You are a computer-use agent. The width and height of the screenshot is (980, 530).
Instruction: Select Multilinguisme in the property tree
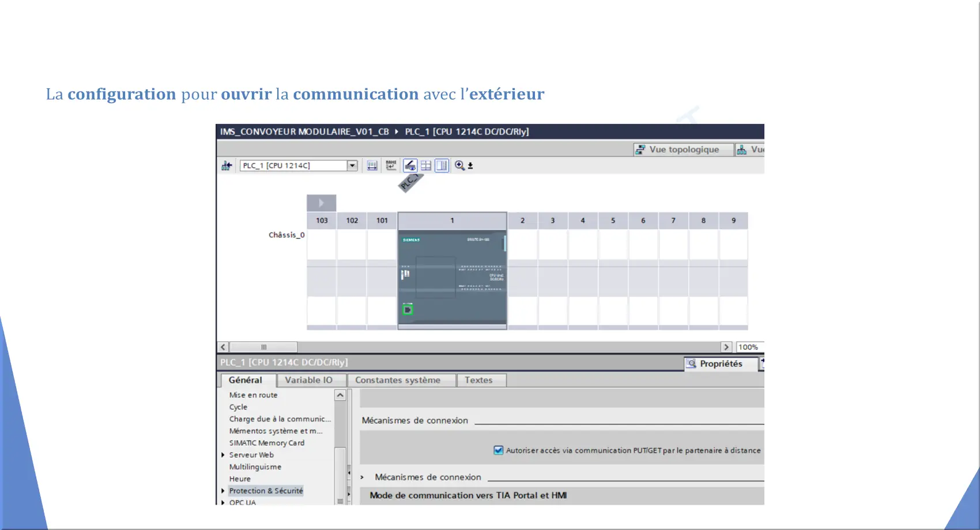pos(255,467)
